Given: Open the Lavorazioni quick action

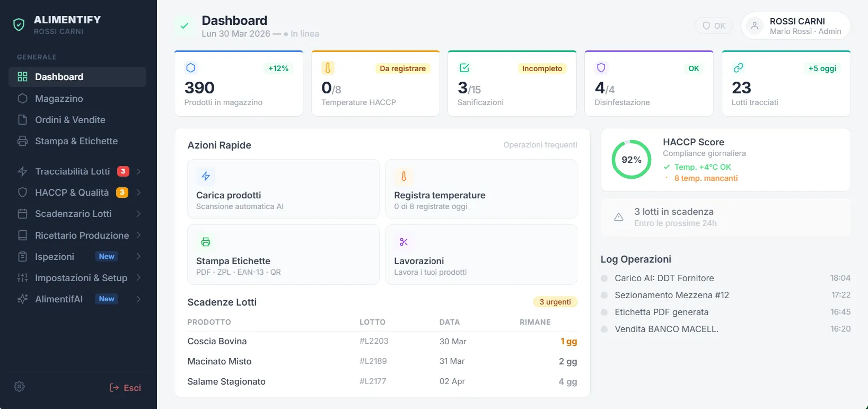Looking at the screenshot, I should [x=481, y=255].
